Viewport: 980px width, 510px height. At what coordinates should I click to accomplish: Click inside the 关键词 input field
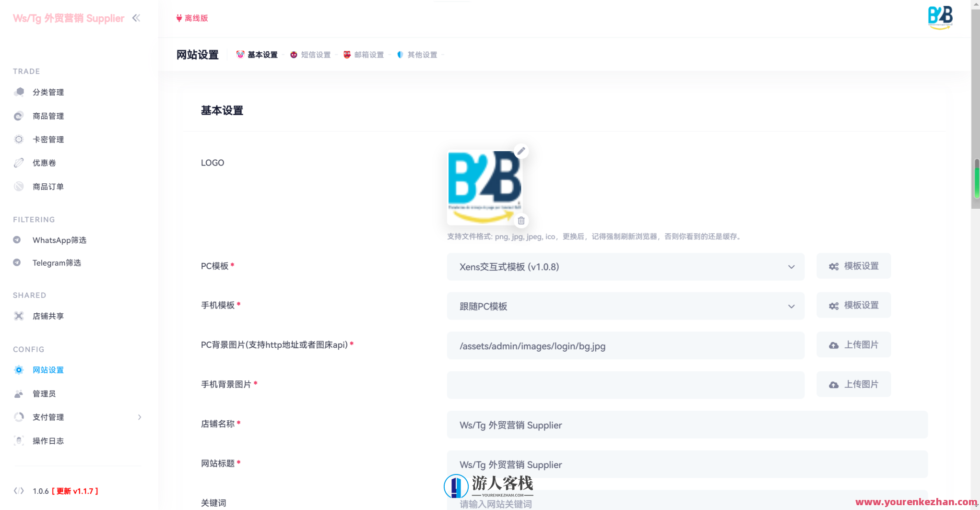(x=624, y=503)
